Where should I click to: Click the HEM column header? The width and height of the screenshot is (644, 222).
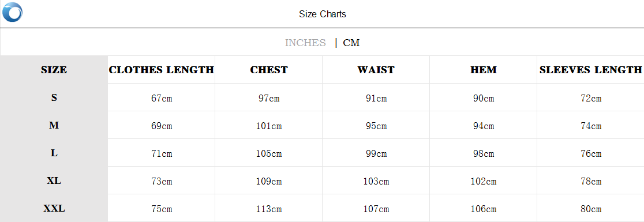pos(484,70)
